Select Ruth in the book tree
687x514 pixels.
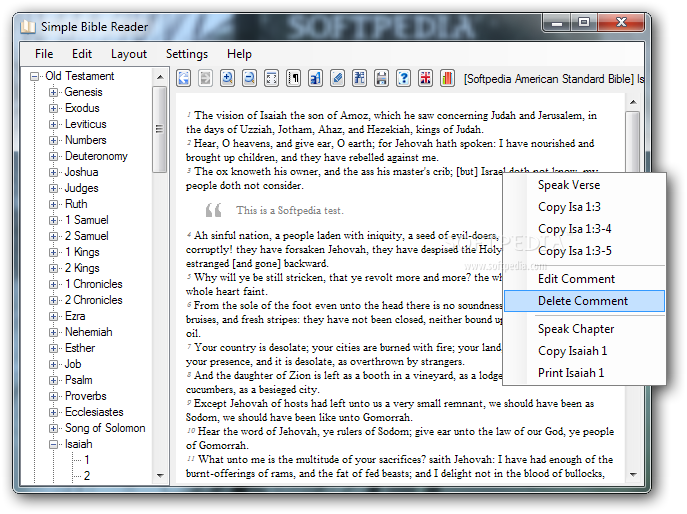point(76,204)
